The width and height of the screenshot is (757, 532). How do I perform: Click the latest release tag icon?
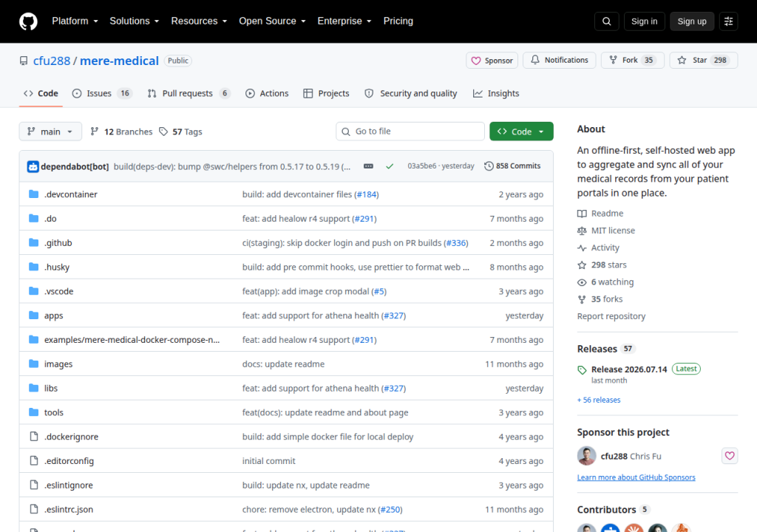coord(582,369)
